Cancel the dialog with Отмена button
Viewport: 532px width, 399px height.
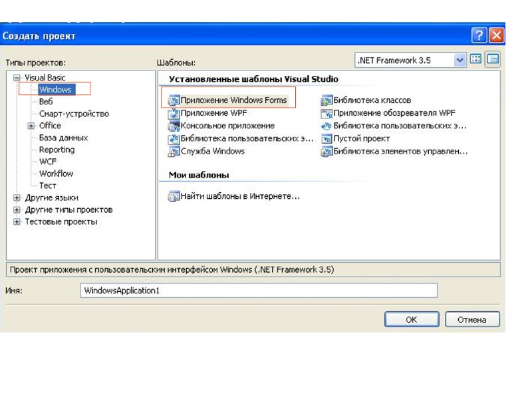[x=472, y=320]
